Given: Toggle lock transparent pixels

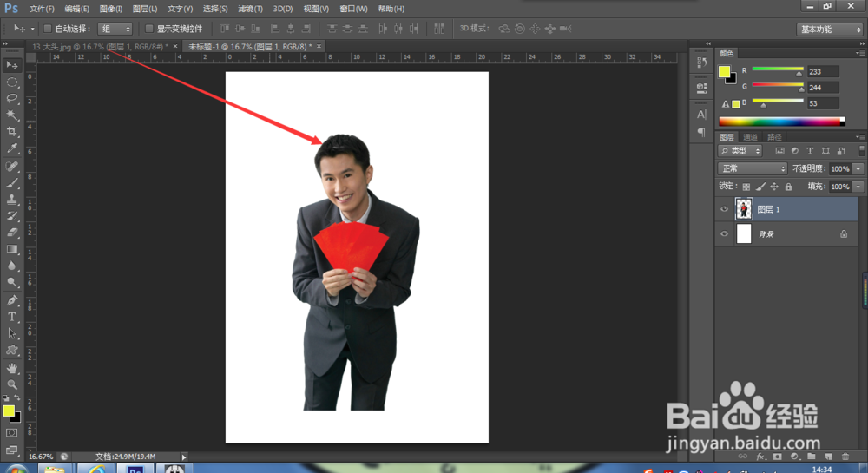Looking at the screenshot, I should click(746, 187).
